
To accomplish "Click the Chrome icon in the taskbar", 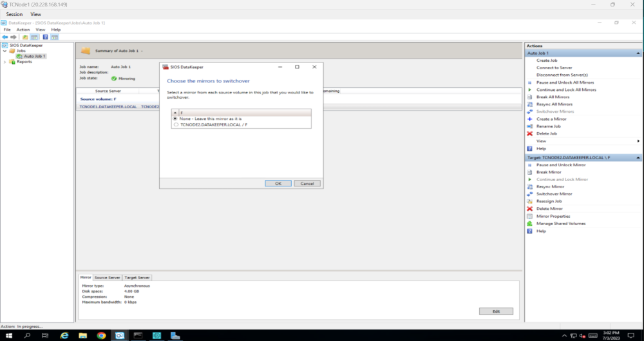I will coord(101,335).
